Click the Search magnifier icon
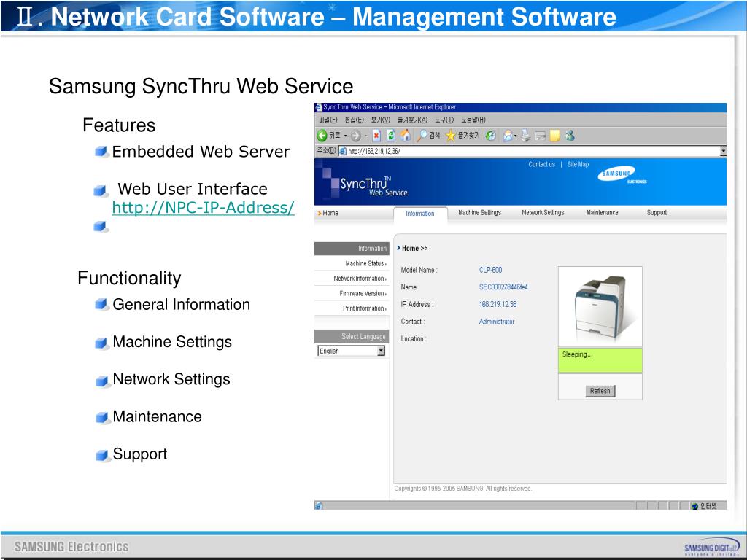747x560 pixels. 422,136
